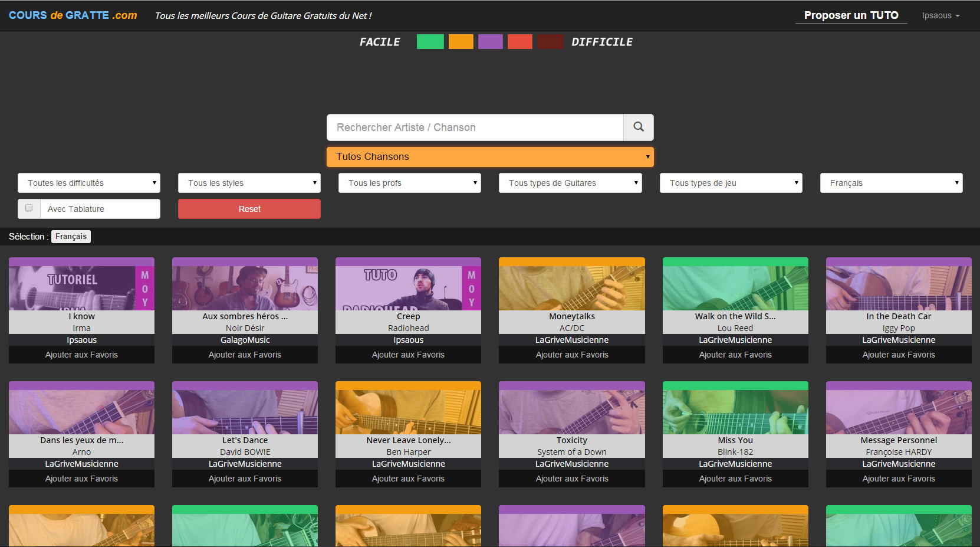The height and width of the screenshot is (547, 980).
Task: Add Toxicity to favorites
Action: click(x=572, y=479)
